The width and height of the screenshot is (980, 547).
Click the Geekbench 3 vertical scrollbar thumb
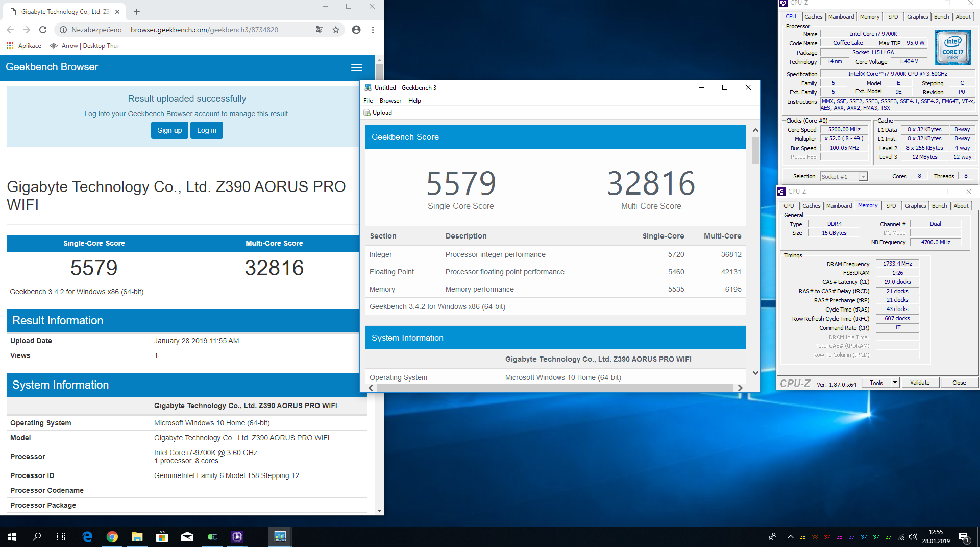(x=755, y=151)
